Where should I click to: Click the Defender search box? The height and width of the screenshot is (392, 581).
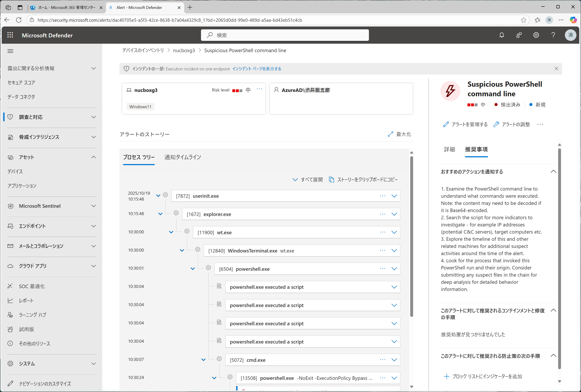(x=285, y=35)
